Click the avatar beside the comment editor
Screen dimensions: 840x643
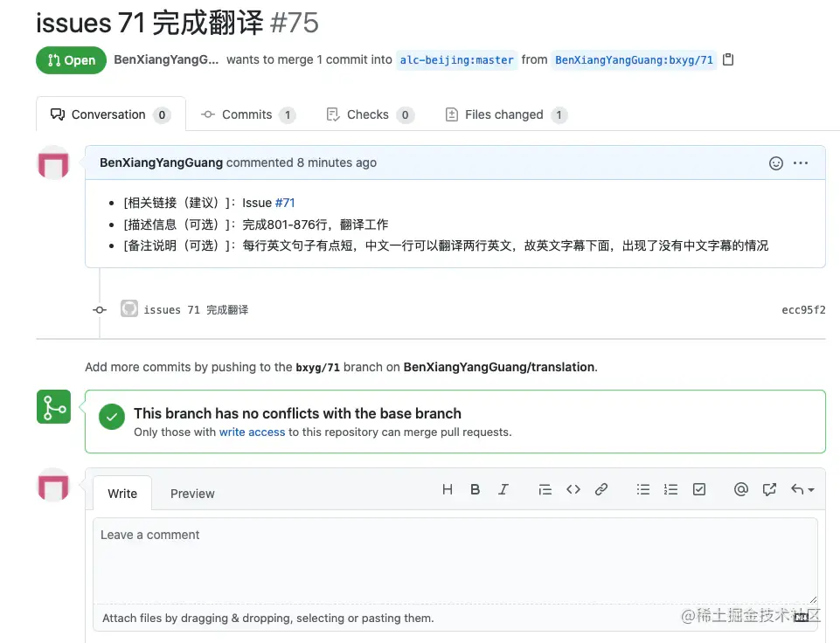(x=53, y=485)
